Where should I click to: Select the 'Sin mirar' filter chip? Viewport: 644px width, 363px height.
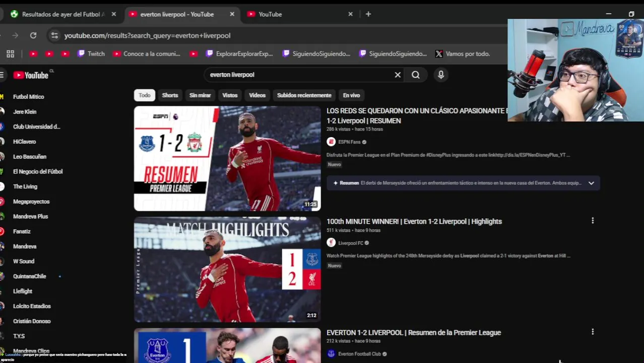pyautogui.click(x=200, y=95)
